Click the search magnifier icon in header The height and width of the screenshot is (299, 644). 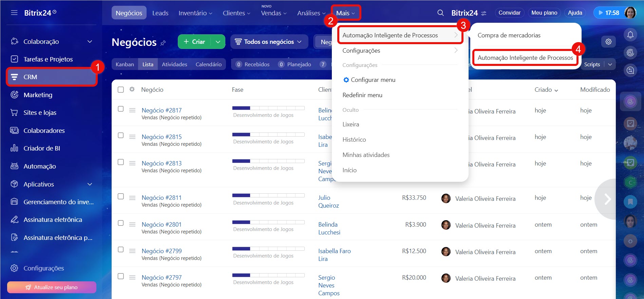pyautogui.click(x=440, y=13)
